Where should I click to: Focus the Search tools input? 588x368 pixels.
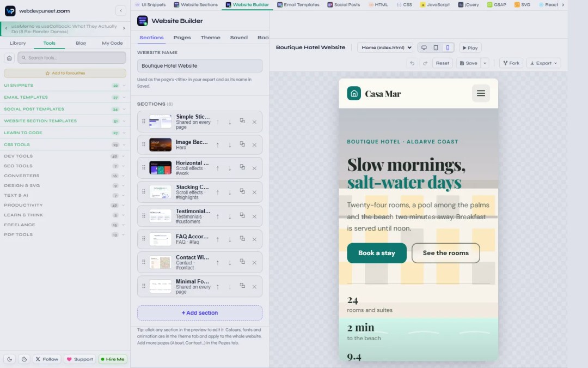(x=72, y=58)
